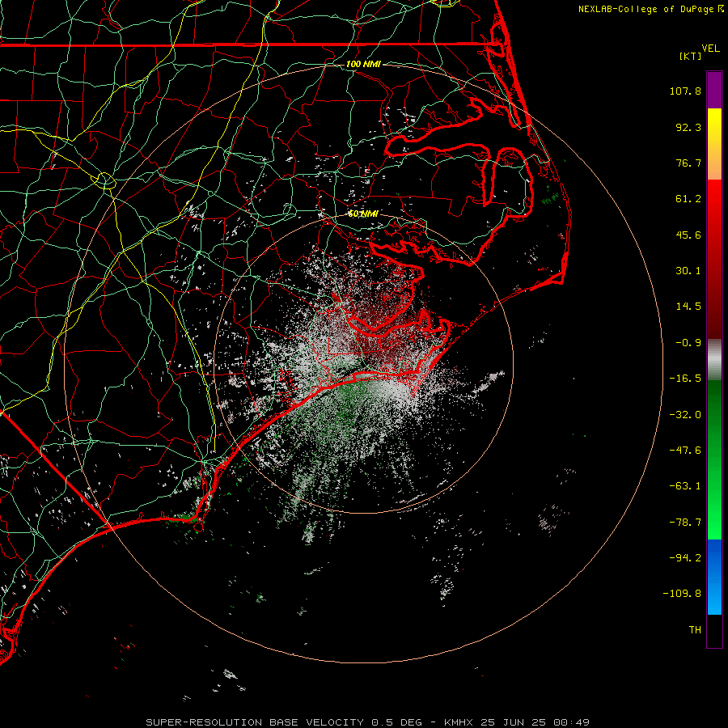Click the -78.7 value on the velocity scale

685,523
